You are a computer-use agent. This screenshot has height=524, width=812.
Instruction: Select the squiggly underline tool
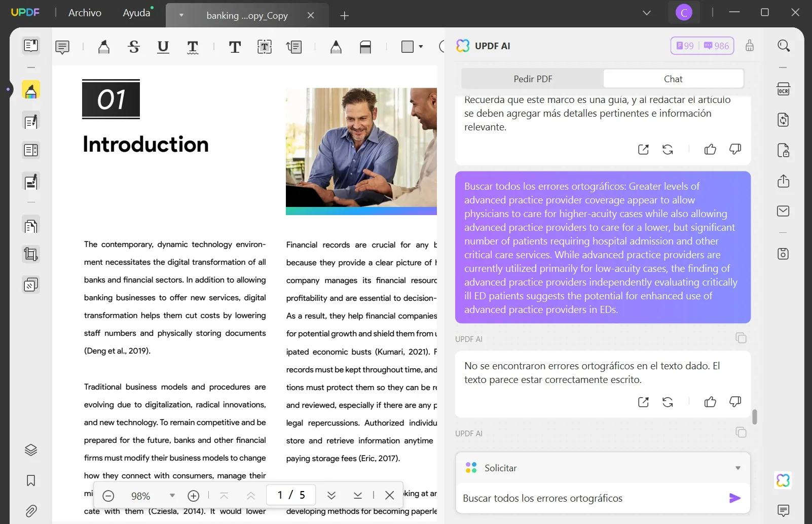[193, 47]
